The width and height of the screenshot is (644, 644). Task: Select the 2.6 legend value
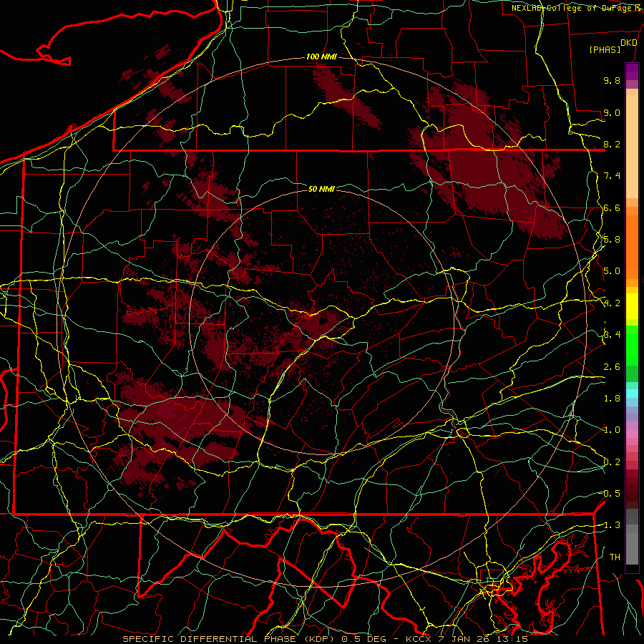[x=612, y=367]
